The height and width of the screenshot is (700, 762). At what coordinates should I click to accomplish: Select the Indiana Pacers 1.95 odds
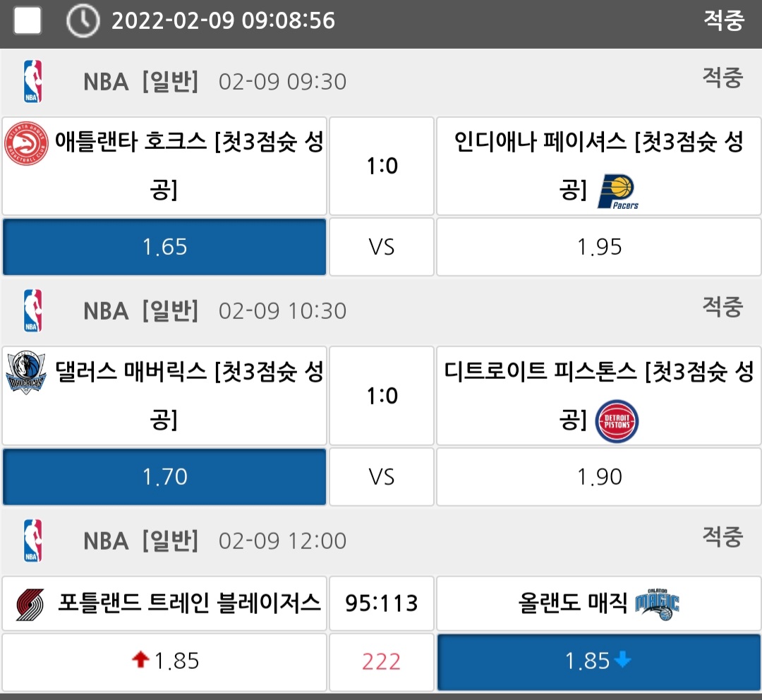599,247
